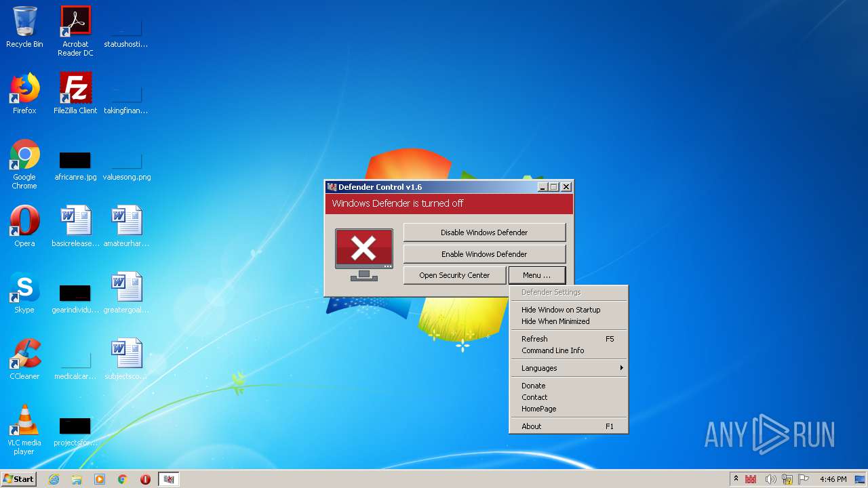Show hidden tray icons arrow
The width and height of the screenshot is (868, 488).
(736, 479)
